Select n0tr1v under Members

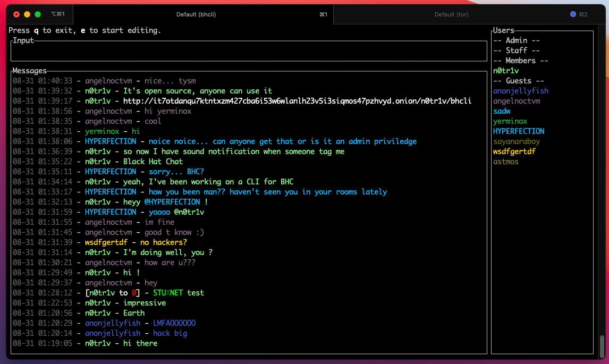coord(506,70)
